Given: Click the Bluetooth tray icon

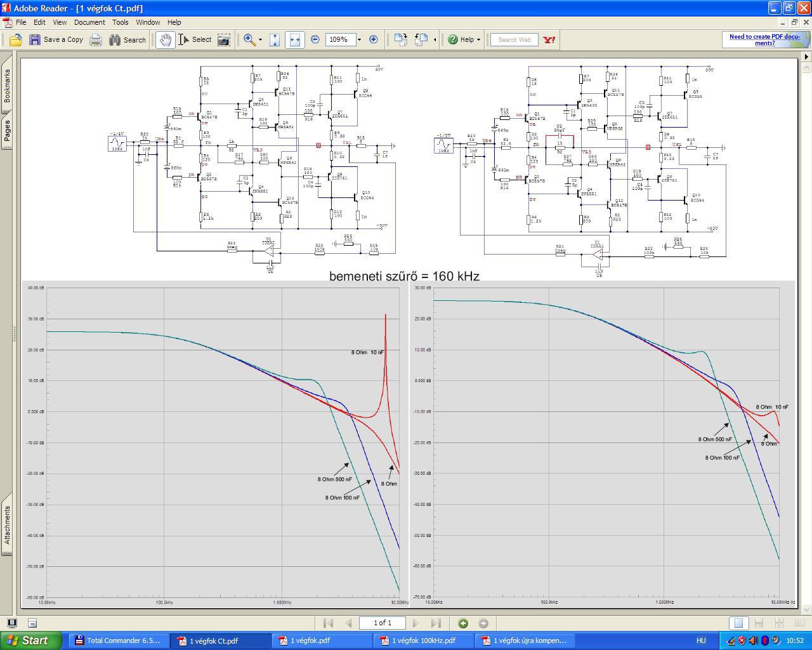Looking at the screenshot, I should point(765,640).
